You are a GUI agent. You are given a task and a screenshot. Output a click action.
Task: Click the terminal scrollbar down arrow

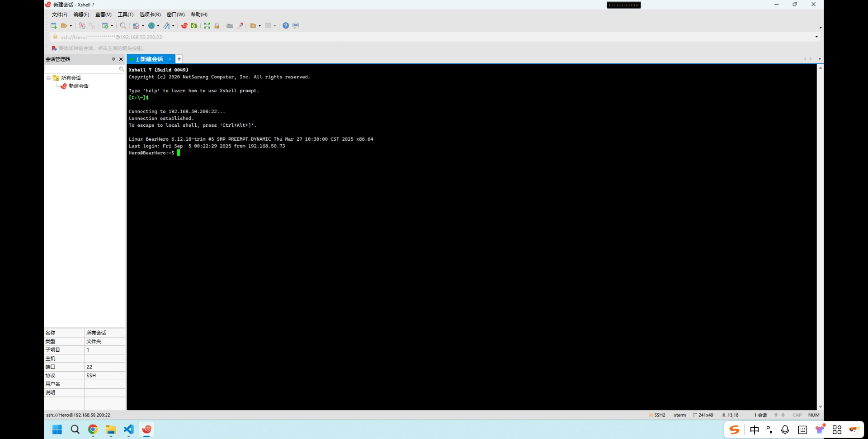[x=820, y=407]
